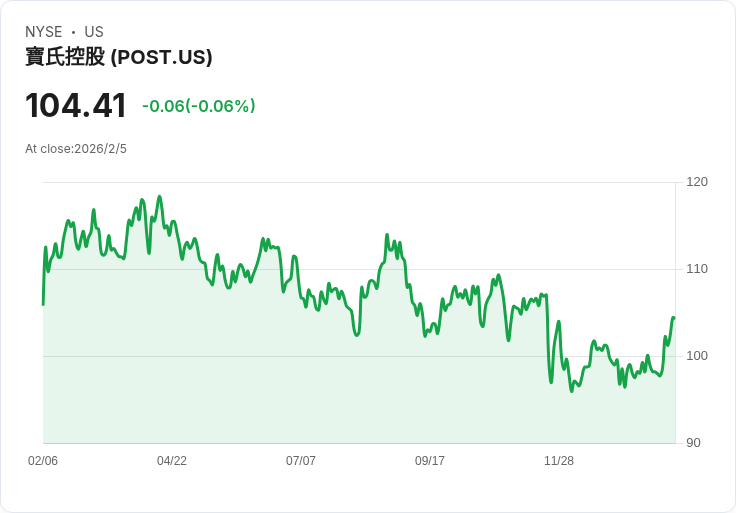Click the NYSE exchange label
This screenshot has width=736, height=513.
click(x=43, y=32)
